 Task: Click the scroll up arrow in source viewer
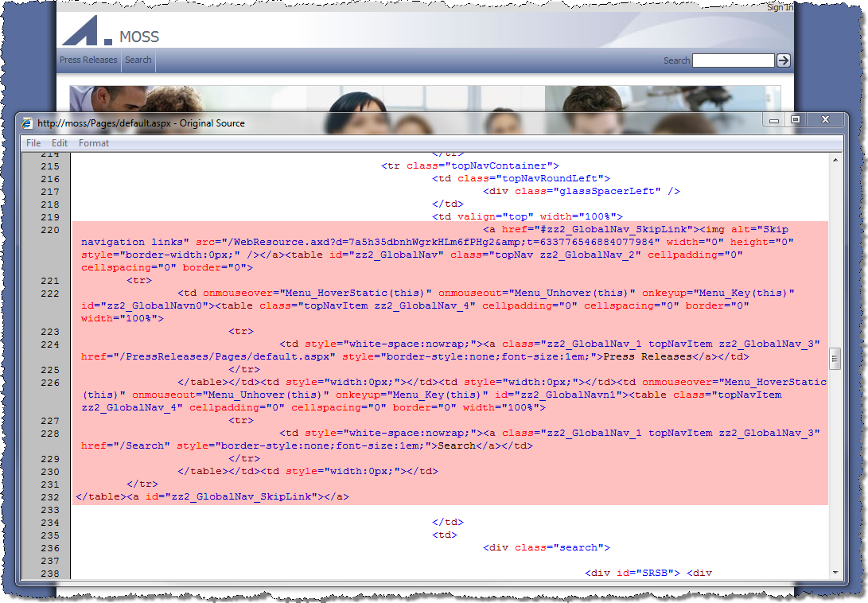[x=835, y=160]
